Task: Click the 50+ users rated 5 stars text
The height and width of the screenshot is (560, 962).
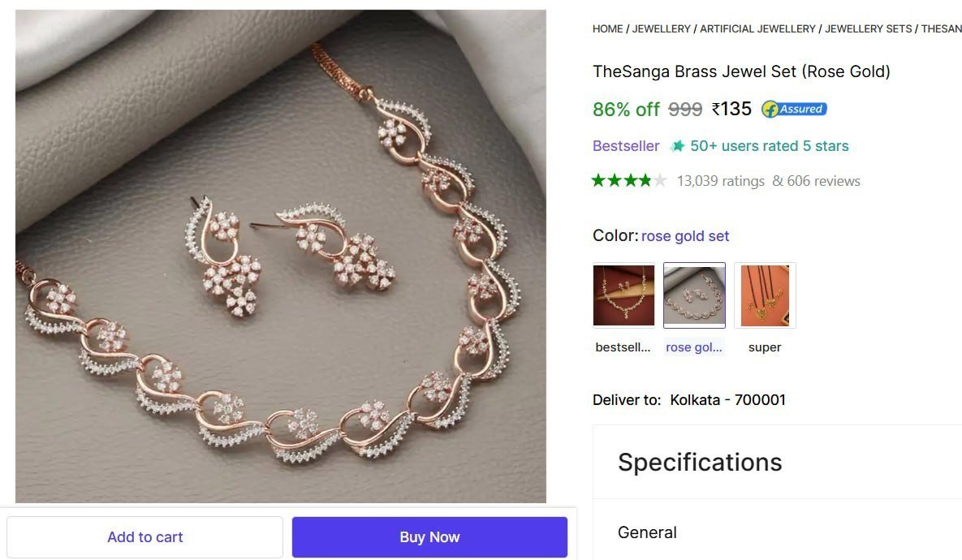Action: point(769,146)
